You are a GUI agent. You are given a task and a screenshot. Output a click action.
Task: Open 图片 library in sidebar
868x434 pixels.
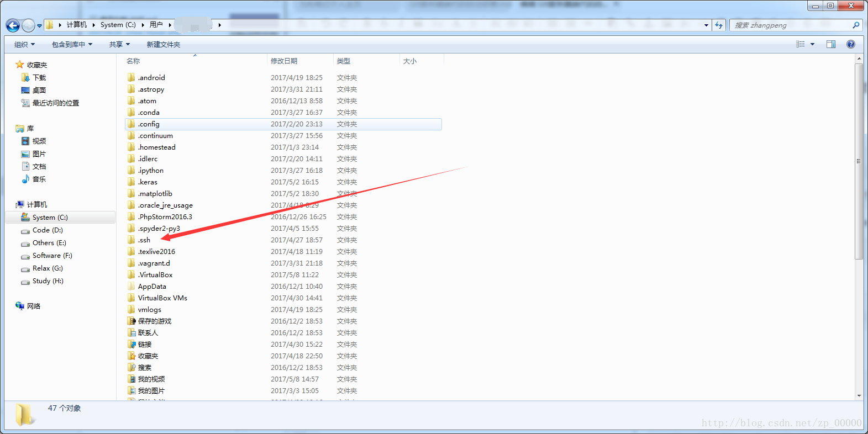click(x=39, y=154)
